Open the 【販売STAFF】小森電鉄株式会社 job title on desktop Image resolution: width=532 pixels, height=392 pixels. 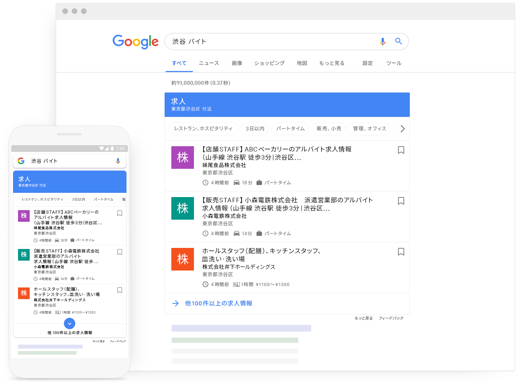tap(288, 204)
